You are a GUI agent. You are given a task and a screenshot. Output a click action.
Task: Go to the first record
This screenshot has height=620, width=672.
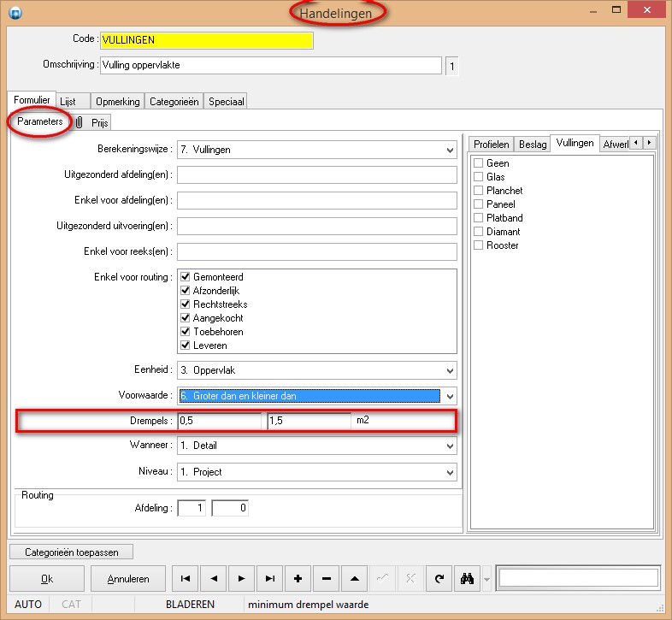pyautogui.click(x=186, y=578)
